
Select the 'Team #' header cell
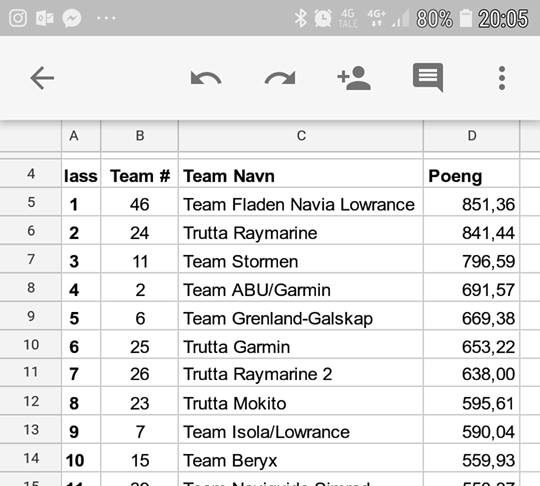click(139, 174)
